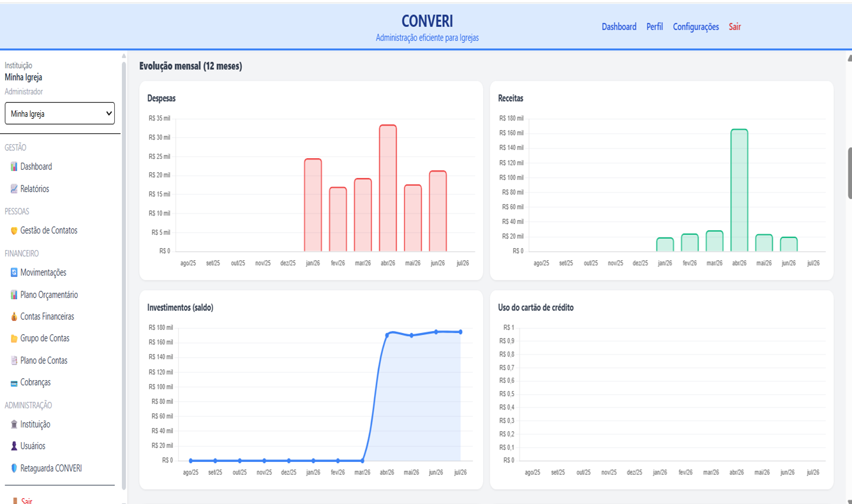This screenshot has width=852, height=504.
Task: Click the Movimentações icon in sidebar
Action: (14, 272)
